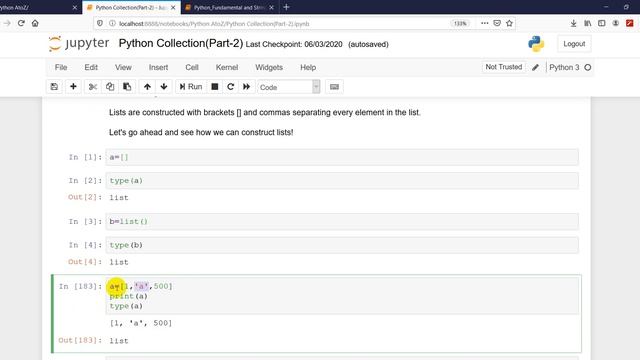
Task: Open a new browser tab
Action: (286, 7)
